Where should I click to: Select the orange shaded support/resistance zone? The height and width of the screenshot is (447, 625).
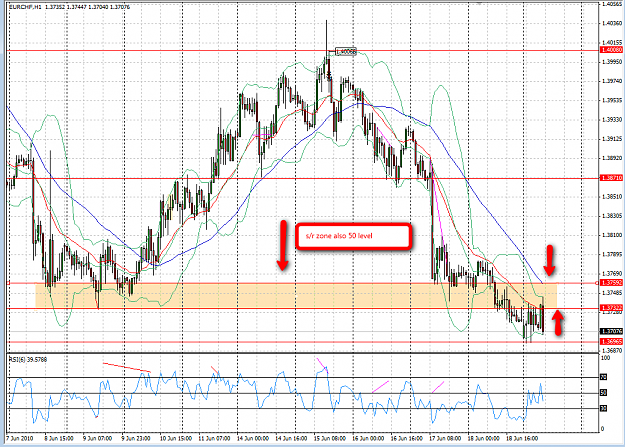pyautogui.click(x=296, y=295)
